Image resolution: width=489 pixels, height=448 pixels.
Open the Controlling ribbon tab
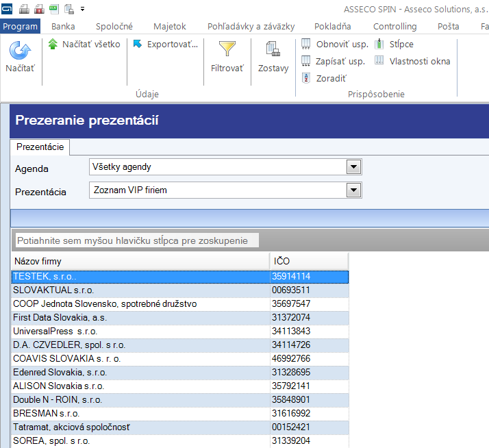click(394, 27)
